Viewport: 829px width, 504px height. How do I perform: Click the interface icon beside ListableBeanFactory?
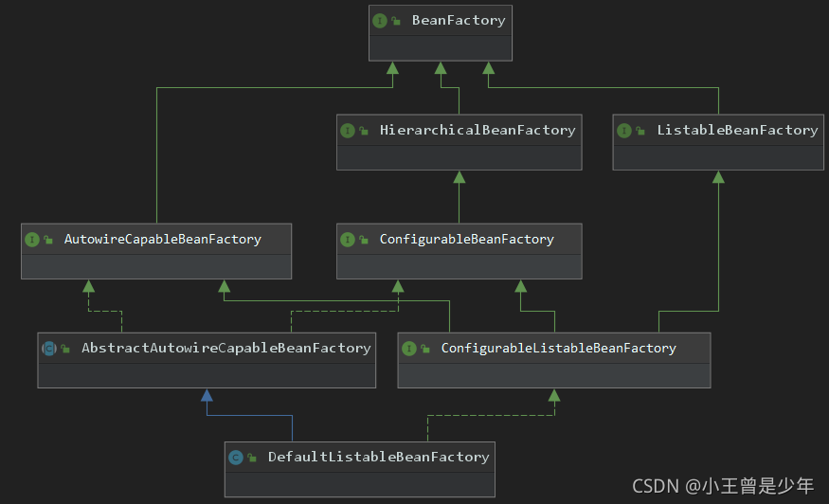point(624,131)
